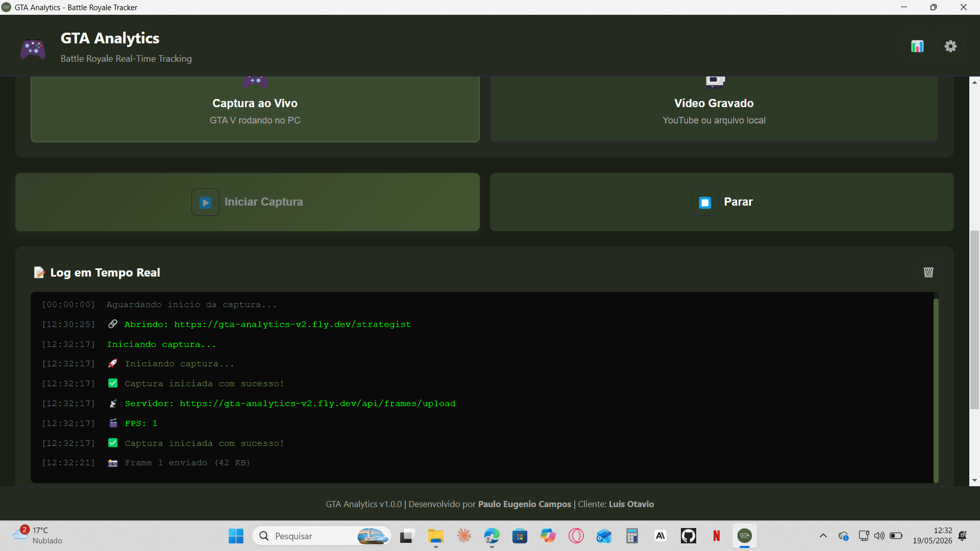This screenshot has width=980, height=551.
Task: Open Microsoft Store from the taskbar
Action: (520, 536)
